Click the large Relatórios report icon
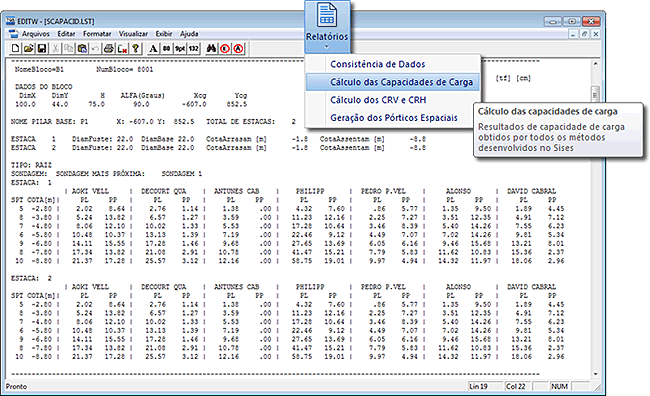The height and width of the screenshot is (396, 650). coord(327,15)
